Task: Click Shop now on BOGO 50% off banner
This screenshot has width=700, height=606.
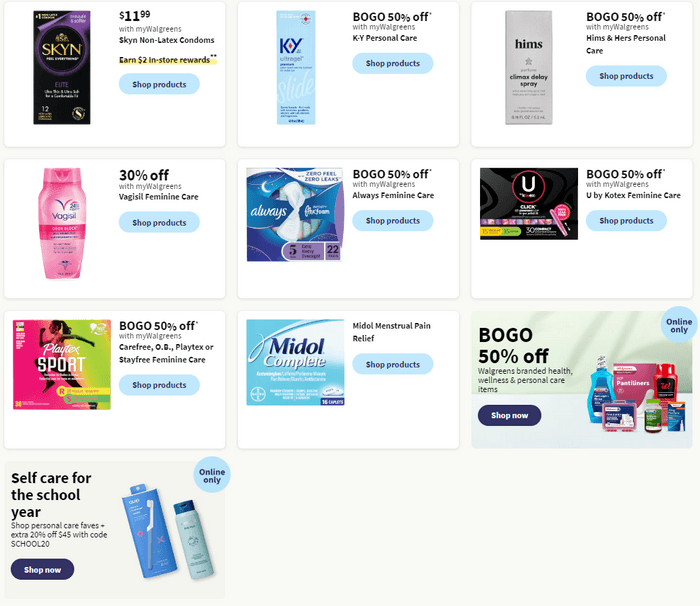Action: tap(509, 415)
